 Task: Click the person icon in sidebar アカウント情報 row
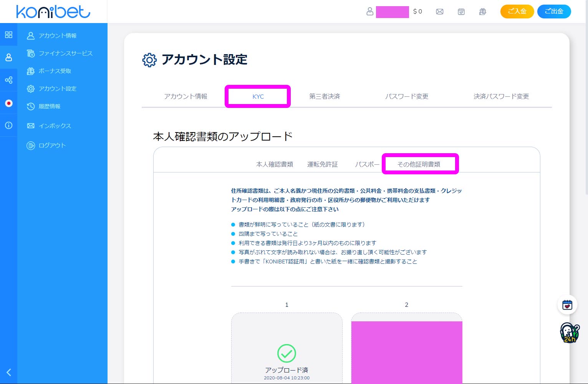pos(31,36)
